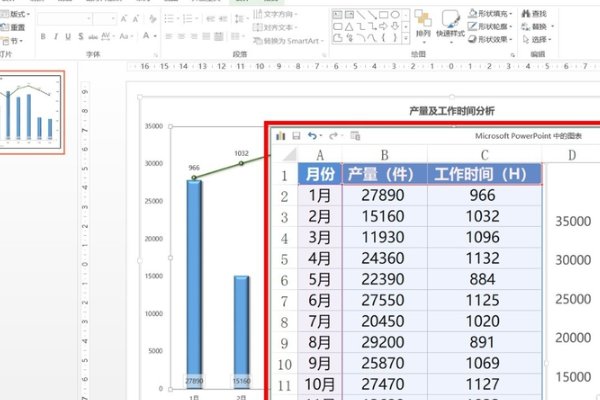
Task: Align paragraph text to the left
Action: [x=169, y=36]
